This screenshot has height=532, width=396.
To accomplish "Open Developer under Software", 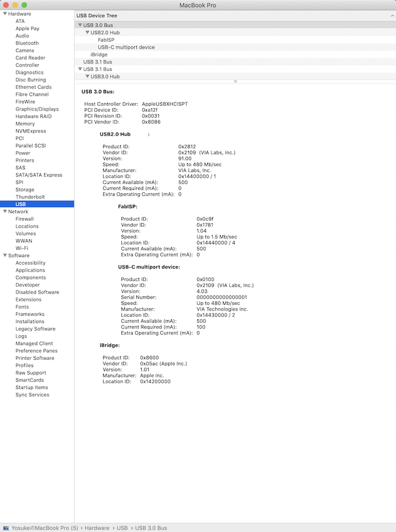I will pyautogui.click(x=27, y=285).
